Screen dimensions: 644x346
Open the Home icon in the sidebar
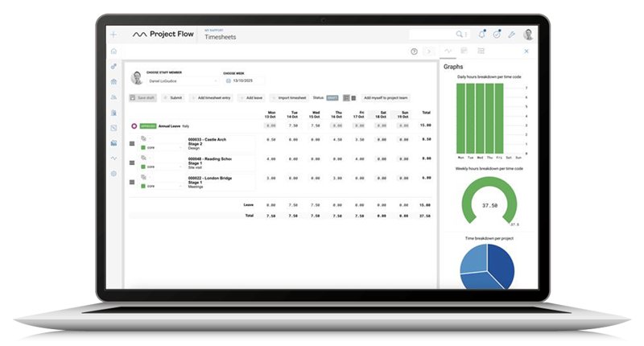point(114,51)
